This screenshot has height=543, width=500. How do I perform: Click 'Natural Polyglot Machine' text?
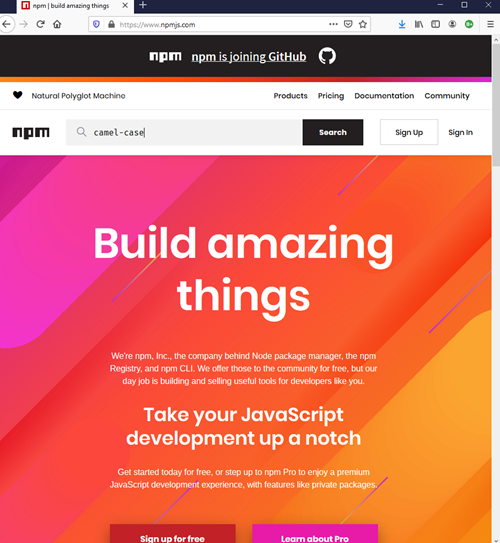[78, 96]
